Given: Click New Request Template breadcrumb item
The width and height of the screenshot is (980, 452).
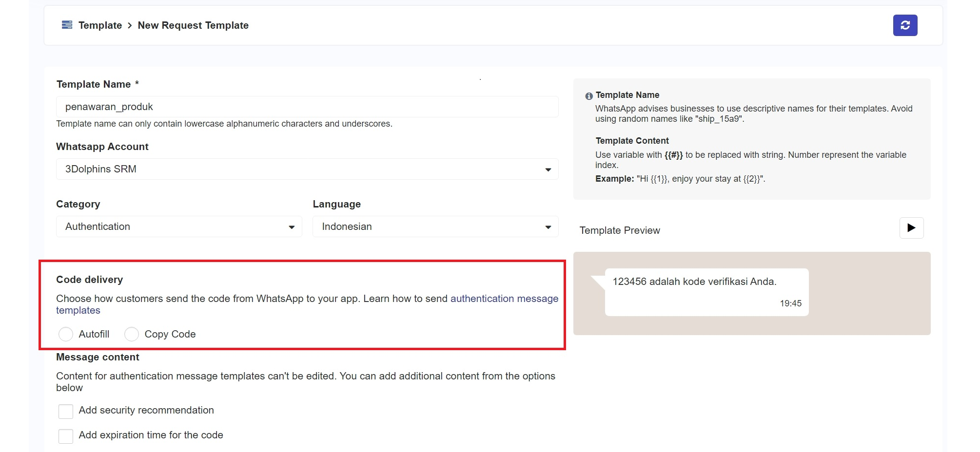Looking at the screenshot, I should tap(193, 25).
